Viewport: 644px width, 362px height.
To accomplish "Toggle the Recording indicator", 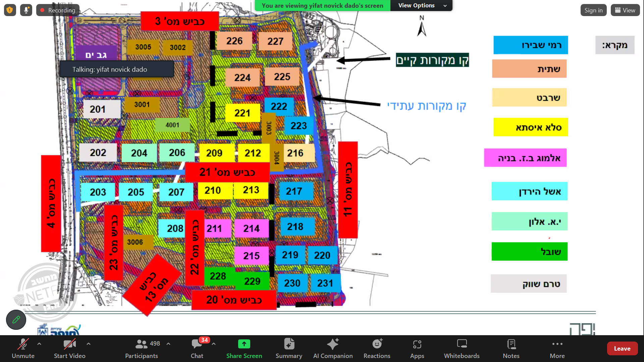I will point(57,10).
